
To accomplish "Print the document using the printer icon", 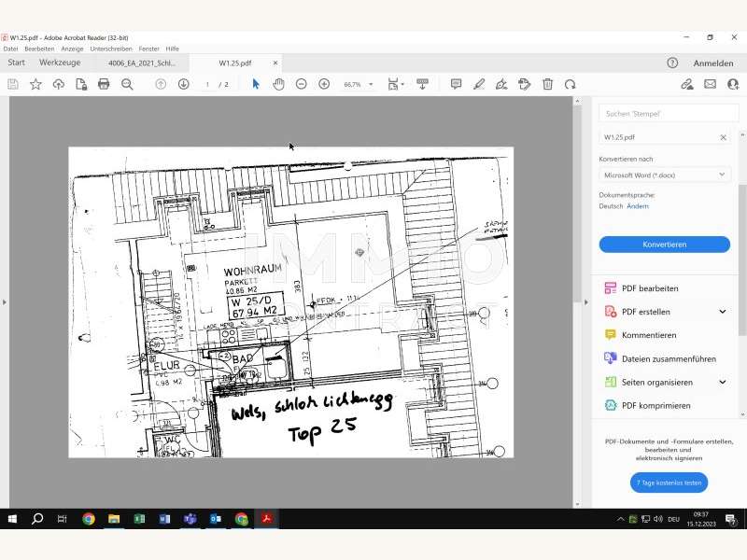I will 104,84.
